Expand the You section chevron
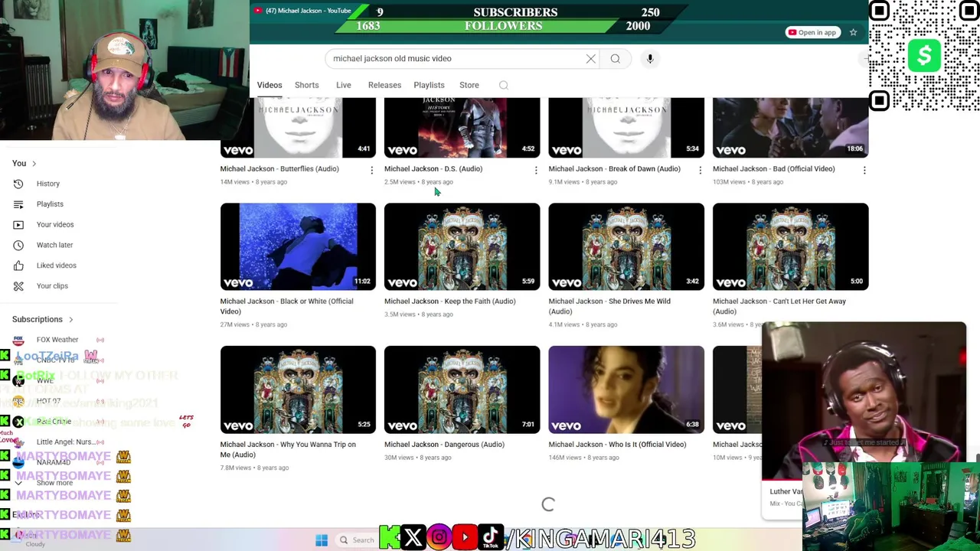This screenshot has width=980, height=551. coord(34,163)
